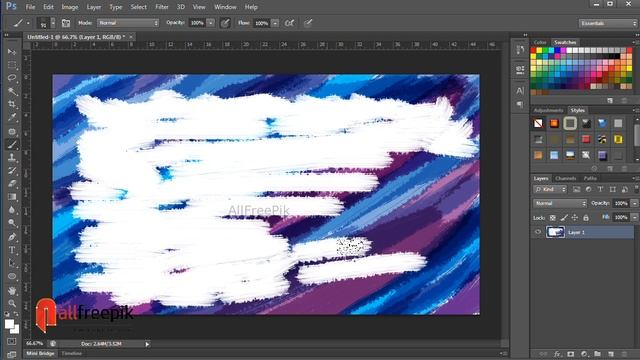Select the Eyedropper tool

pyautogui.click(x=12, y=118)
